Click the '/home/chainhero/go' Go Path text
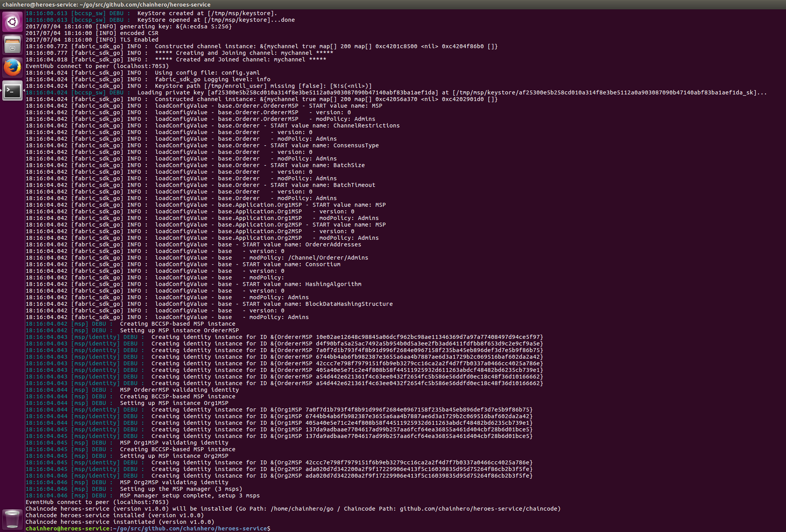The width and height of the screenshot is (786, 532). click(302, 509)
